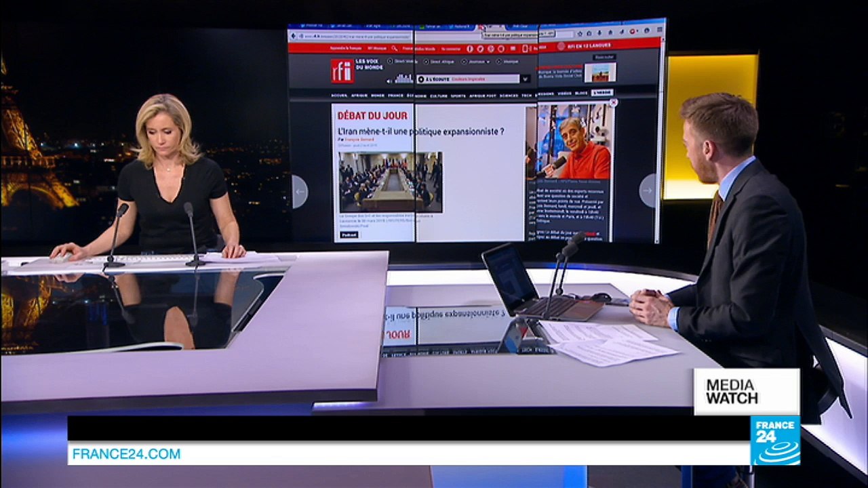Open the Accueil nav tab
Screen dimensions: 868x488
(339, 96)
